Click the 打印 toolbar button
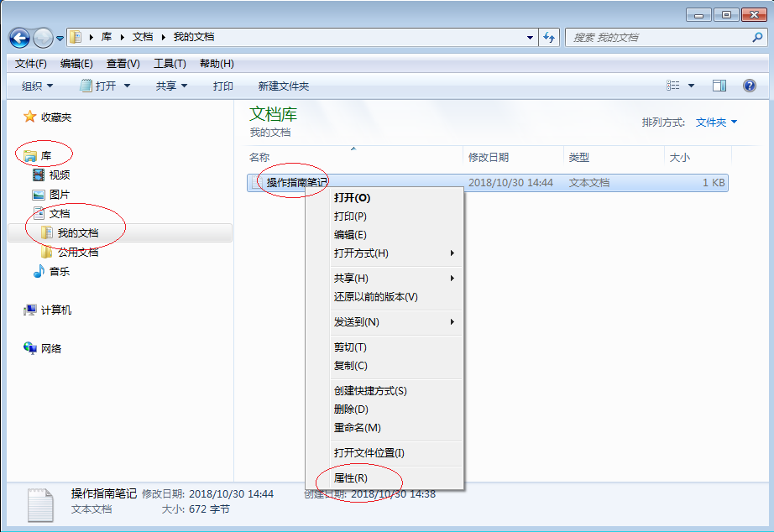 (x=222, y=85)
